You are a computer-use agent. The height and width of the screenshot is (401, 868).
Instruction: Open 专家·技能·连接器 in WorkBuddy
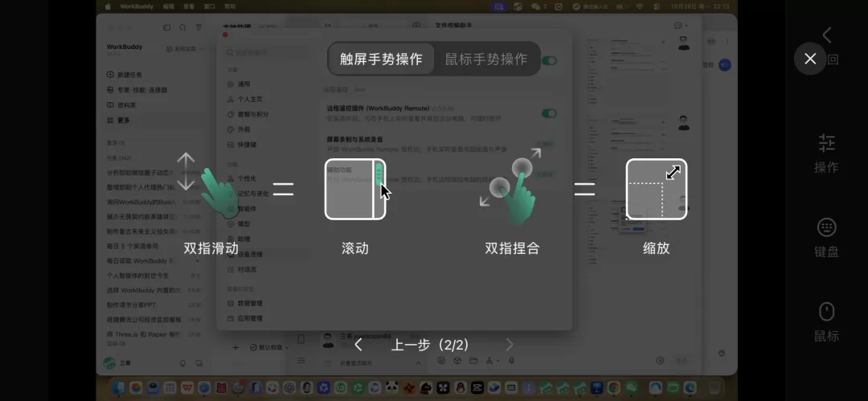pyautogui.click(x=137, y=90)
